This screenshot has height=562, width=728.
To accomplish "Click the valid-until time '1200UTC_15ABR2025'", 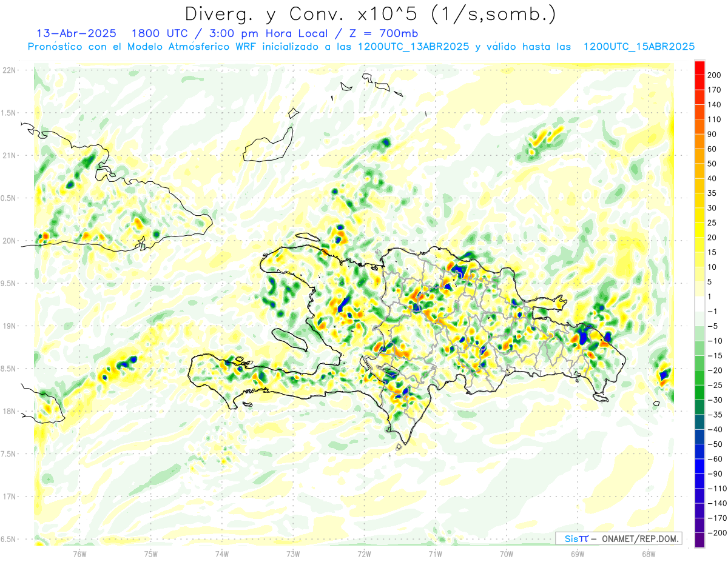I will pyautogui.click(x=638, y=46).
